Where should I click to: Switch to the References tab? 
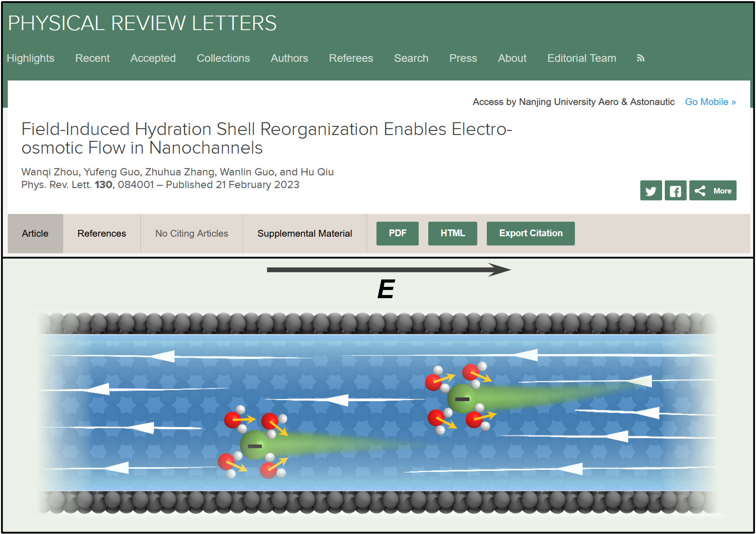pyautogui.click(x=101, y=233)
